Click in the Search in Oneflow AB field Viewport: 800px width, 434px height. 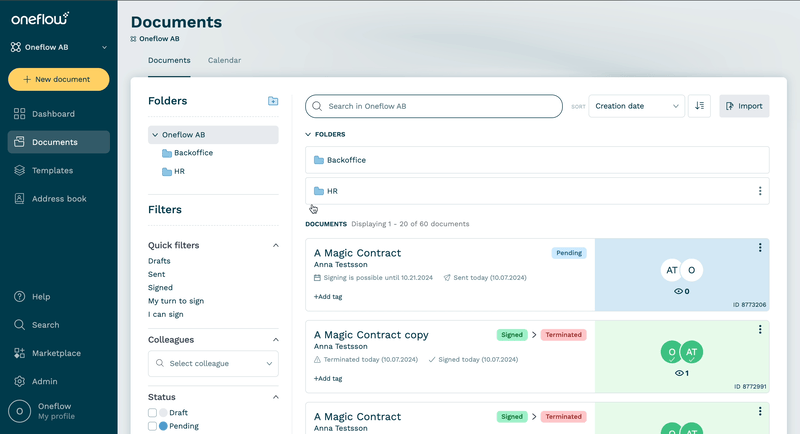tap(434, 106)
